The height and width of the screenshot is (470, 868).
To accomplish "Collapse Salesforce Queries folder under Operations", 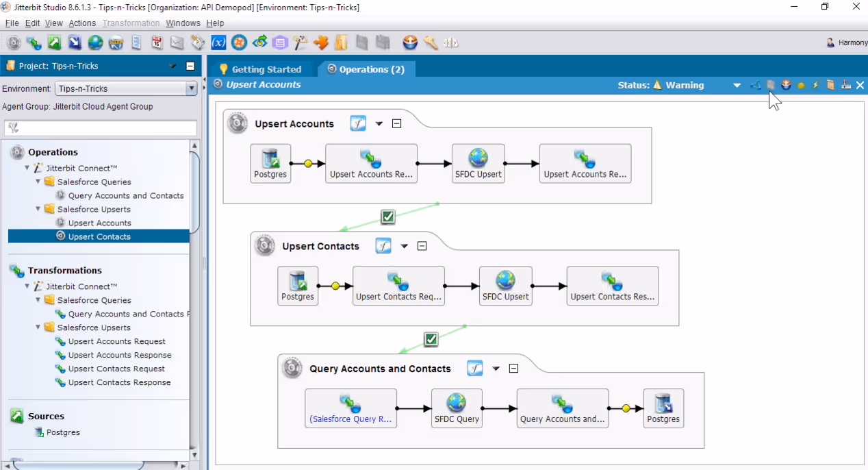I will (38, 182).
